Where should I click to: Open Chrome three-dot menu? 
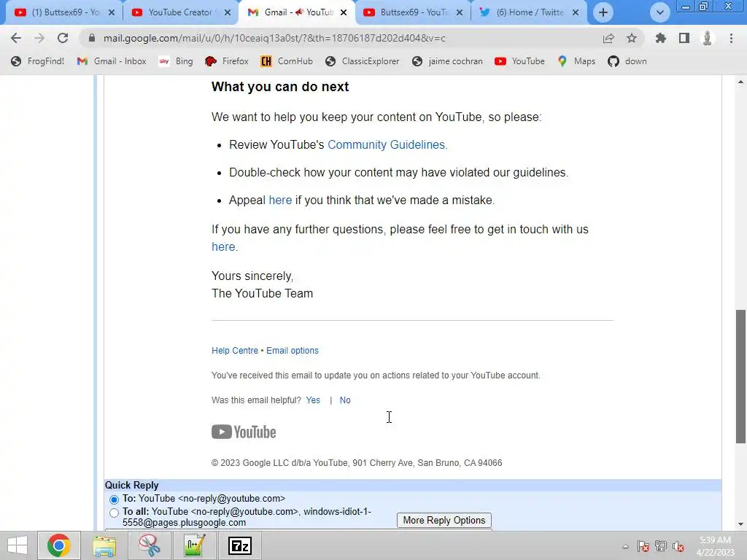731,38
